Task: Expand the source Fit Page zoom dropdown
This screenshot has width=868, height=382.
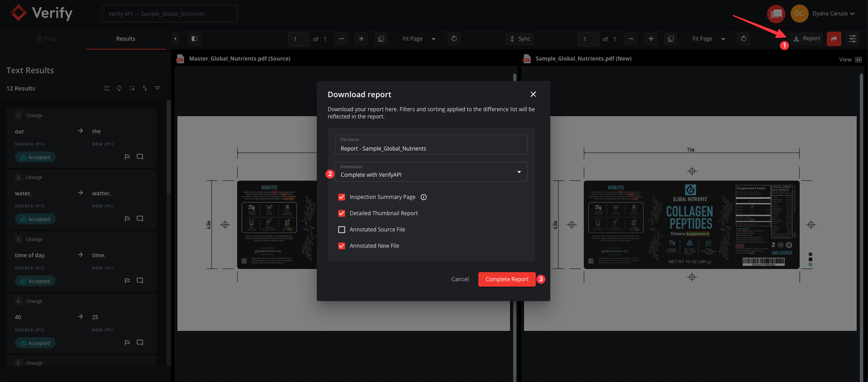Action: [x=419, y=39]
